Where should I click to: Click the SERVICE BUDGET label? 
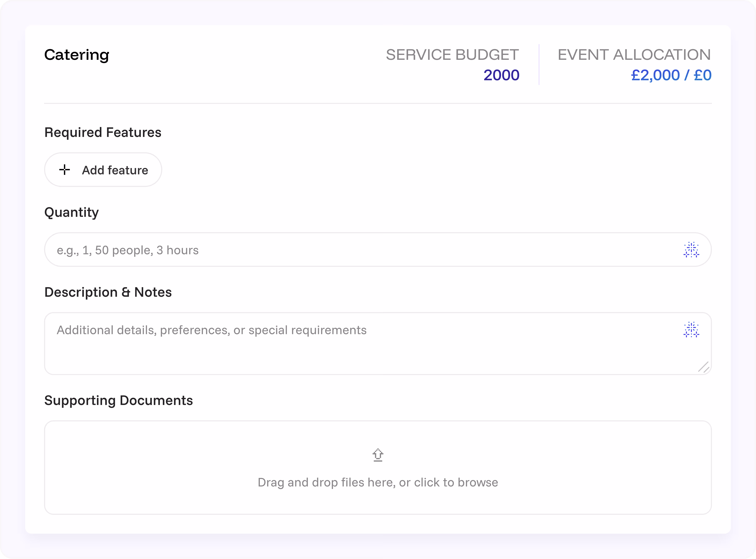(452, 55)
